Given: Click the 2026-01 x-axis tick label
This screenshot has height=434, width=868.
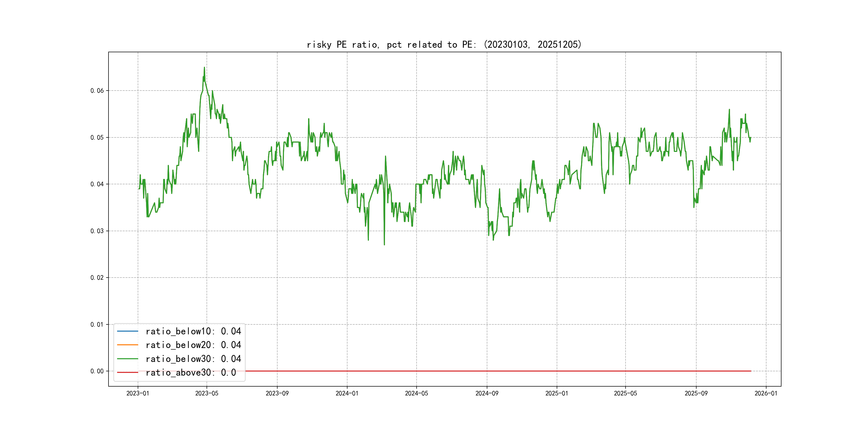Looking at the screenshot, I should coord(766,393).
